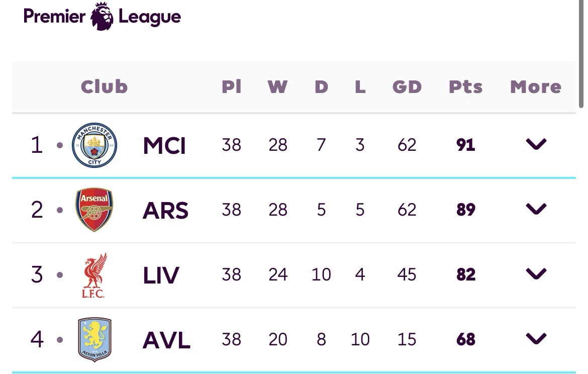Viewport: 588px width, 374px height.
Task: Expand Aston Villa row details chevron
Action: coord(536,339)
